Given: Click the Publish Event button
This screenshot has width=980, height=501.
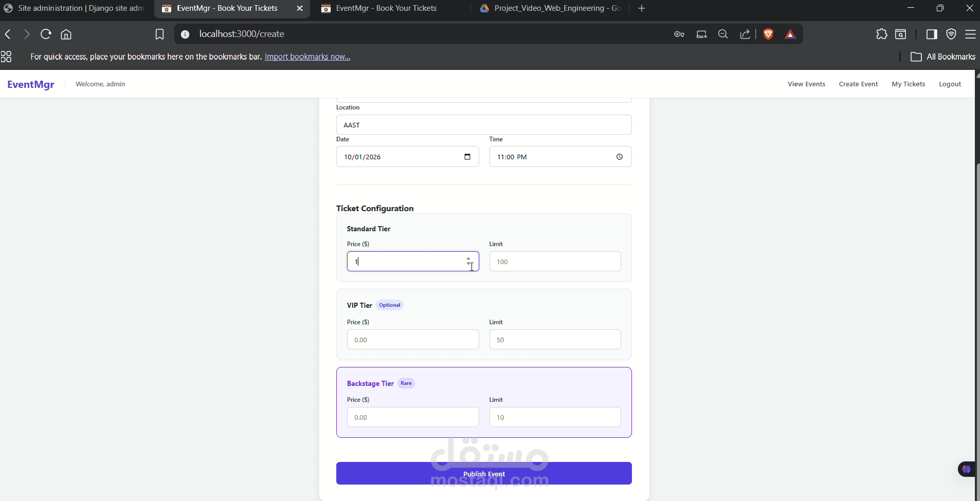Looking at the screenshot, I should point(484,473).
